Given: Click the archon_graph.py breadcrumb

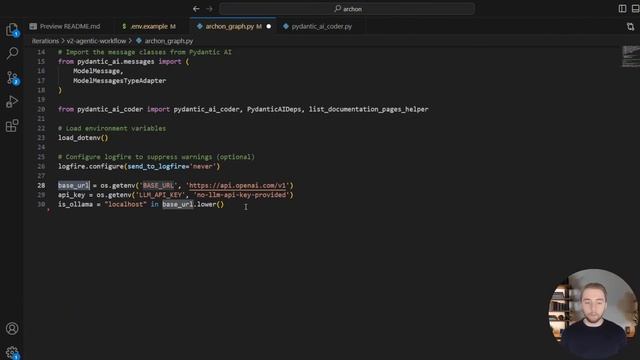Looking at the screenshot, I should [x=169, y=41].
